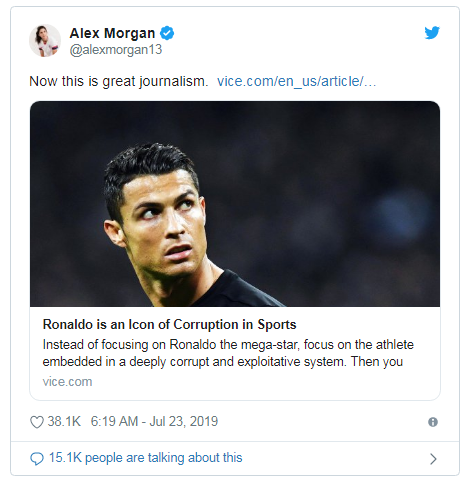Click the article description text in card

[228, 353]
